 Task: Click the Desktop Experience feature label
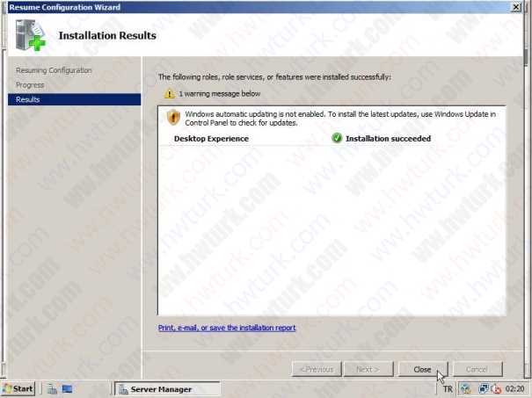point(211,138)
